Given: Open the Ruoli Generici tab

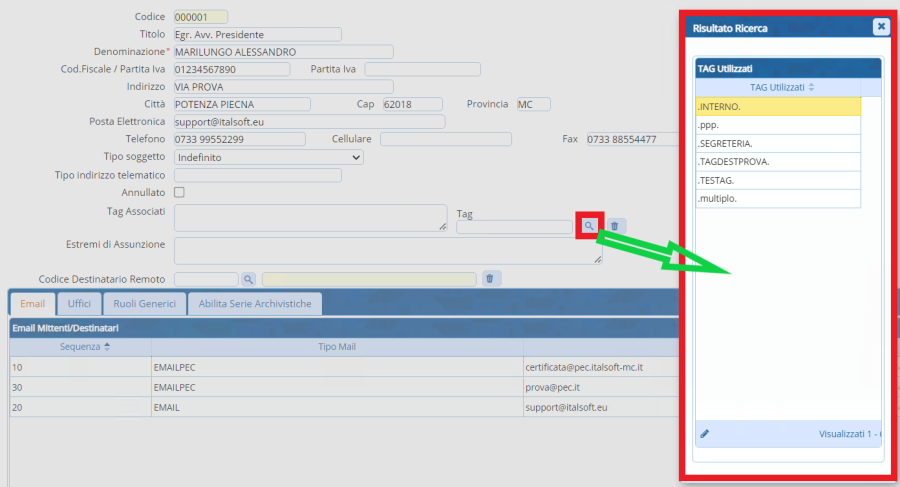Looking at the screenshot, I should point(144,304).
